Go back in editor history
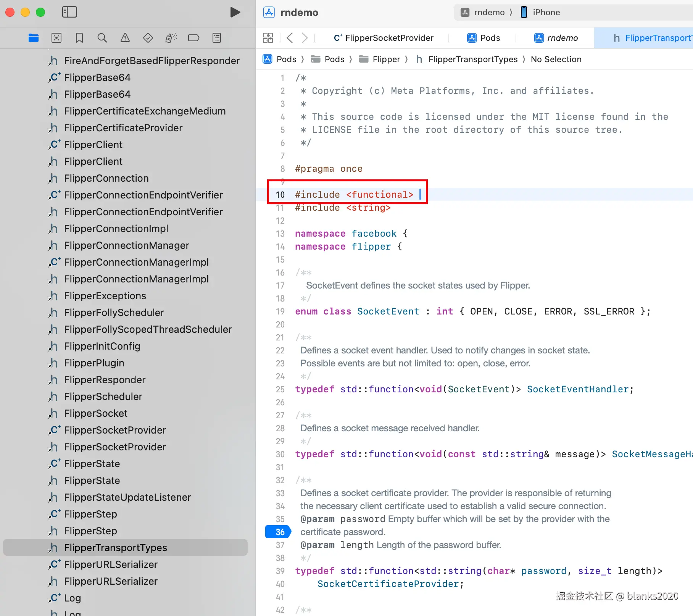This screenshot has height=616, width=693. pos(290,38)
